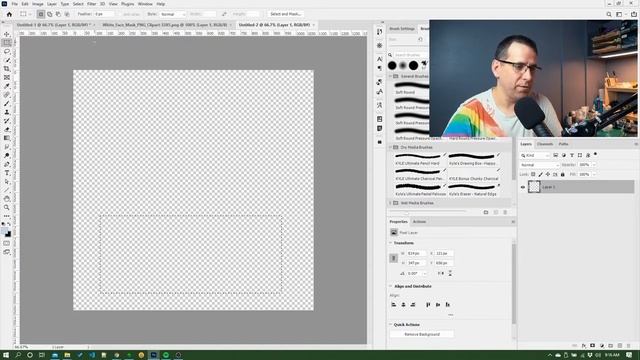Select the Crop tool
The height and width of the screenshot is (360, 640).
point(7,69)
